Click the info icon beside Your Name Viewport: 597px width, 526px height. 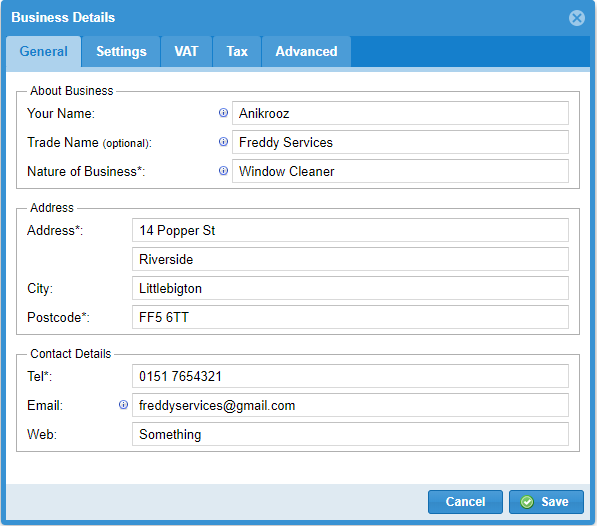[223, 113]
